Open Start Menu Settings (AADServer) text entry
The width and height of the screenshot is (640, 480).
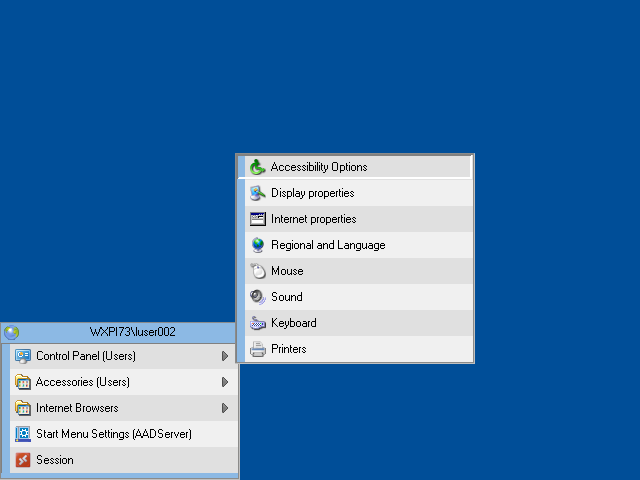coord(114,434)
